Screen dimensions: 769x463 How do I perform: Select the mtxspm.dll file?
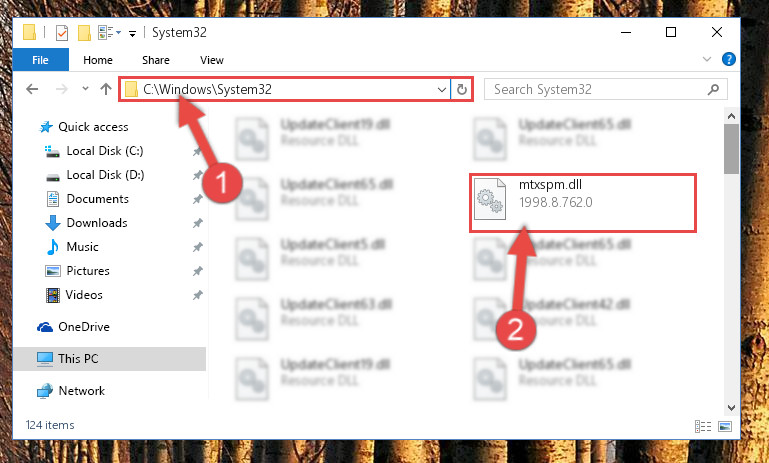point(583,203)
